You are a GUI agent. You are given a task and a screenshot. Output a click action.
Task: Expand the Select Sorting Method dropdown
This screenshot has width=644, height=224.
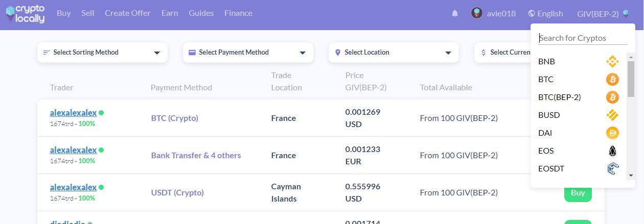(x=102, y=53)
